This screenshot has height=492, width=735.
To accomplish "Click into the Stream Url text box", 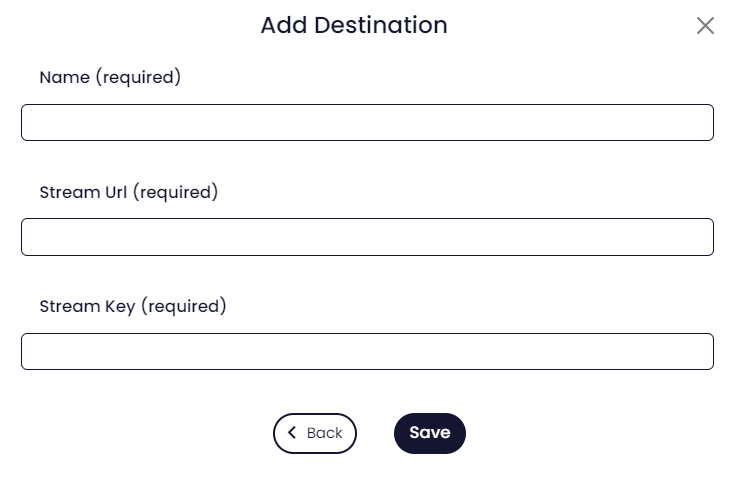I will tap(367, 237).
